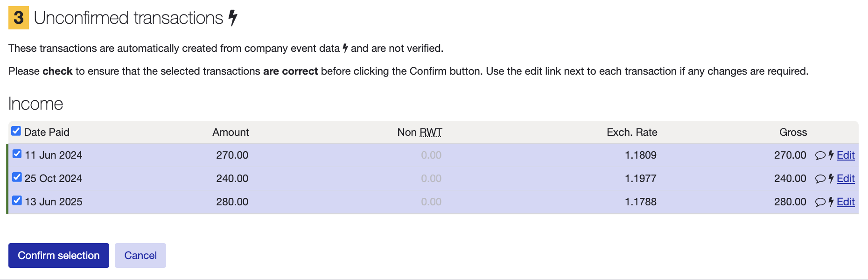Click the Confirm selection button
868x280 pixels.
click(x=59, y=255)
